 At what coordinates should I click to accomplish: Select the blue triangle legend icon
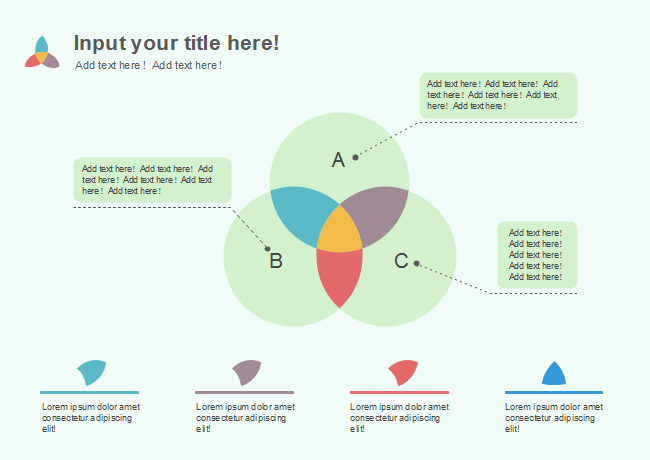554,374
